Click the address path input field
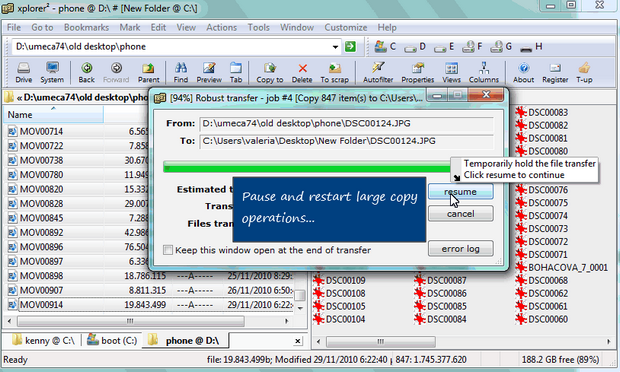The width and height of the screenshot is (620, 372). coord(172,47)
